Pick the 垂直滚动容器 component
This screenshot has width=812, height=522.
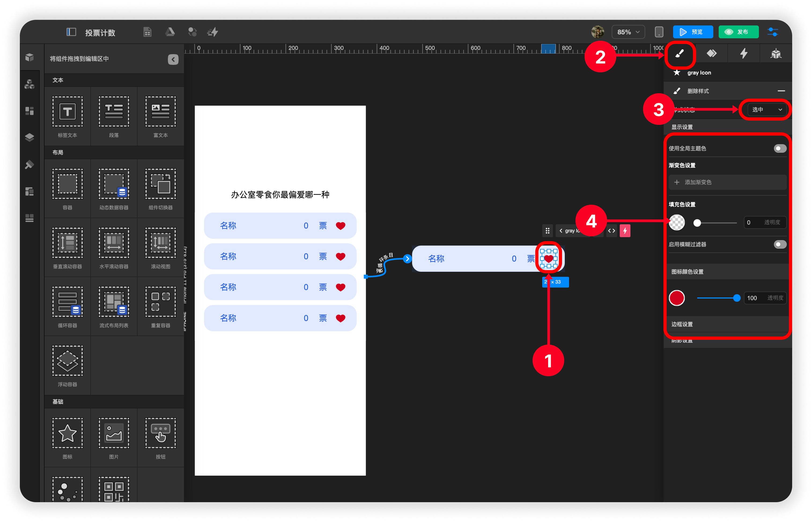67,247
